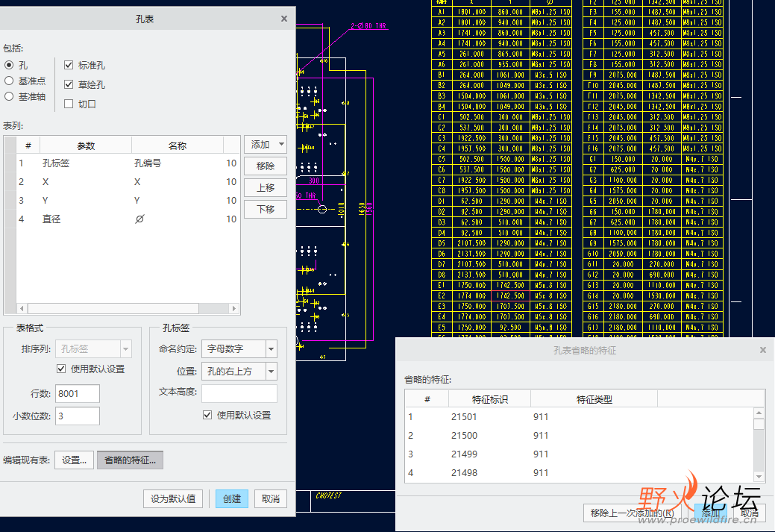Click the 名称 column header

(178, 145)
